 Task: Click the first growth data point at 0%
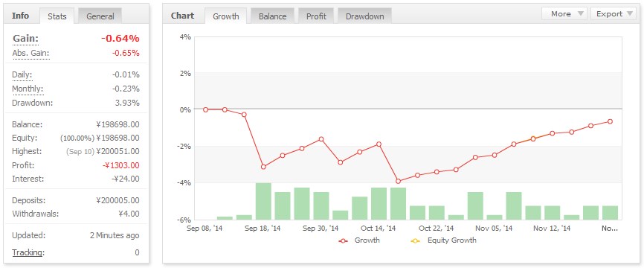pyautogui.click(x=205, y=109)
